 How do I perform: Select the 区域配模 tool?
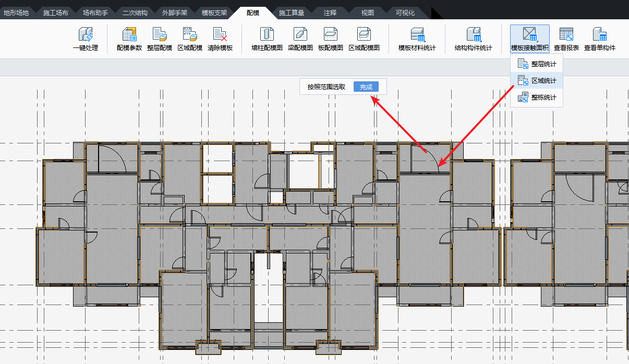190,40
